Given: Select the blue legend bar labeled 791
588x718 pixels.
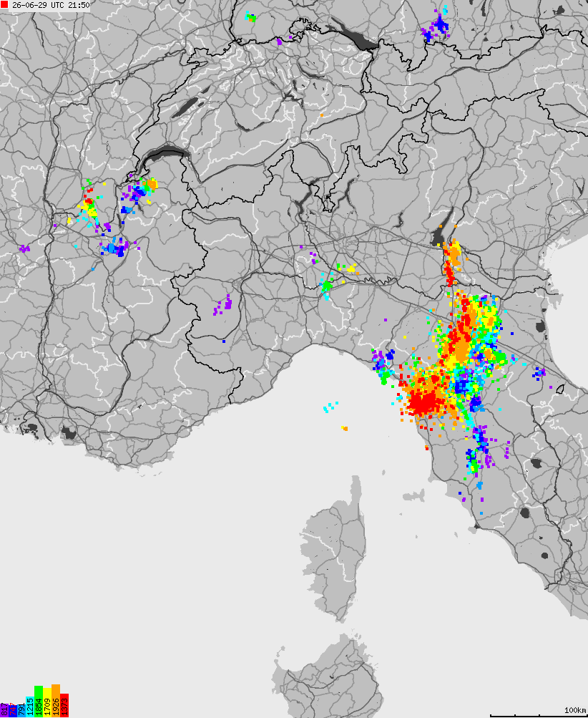Looking at the screenshot, I should coord(21,711).
